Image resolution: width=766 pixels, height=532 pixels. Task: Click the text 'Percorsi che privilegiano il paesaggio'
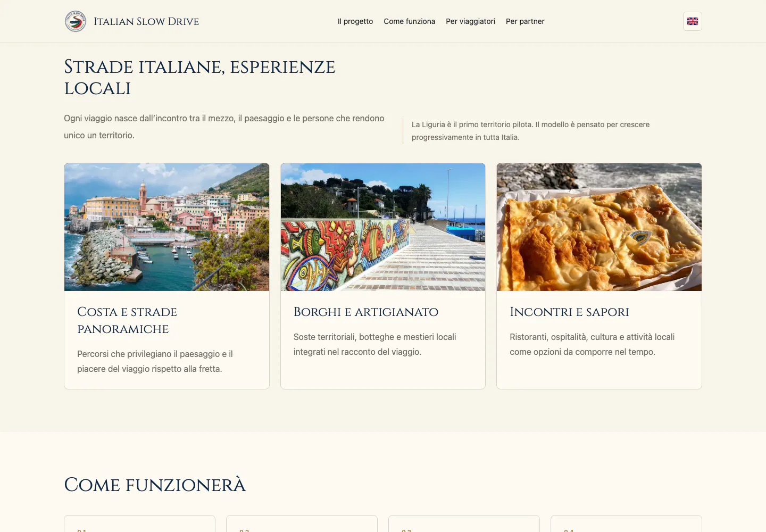tap(148, 354)
